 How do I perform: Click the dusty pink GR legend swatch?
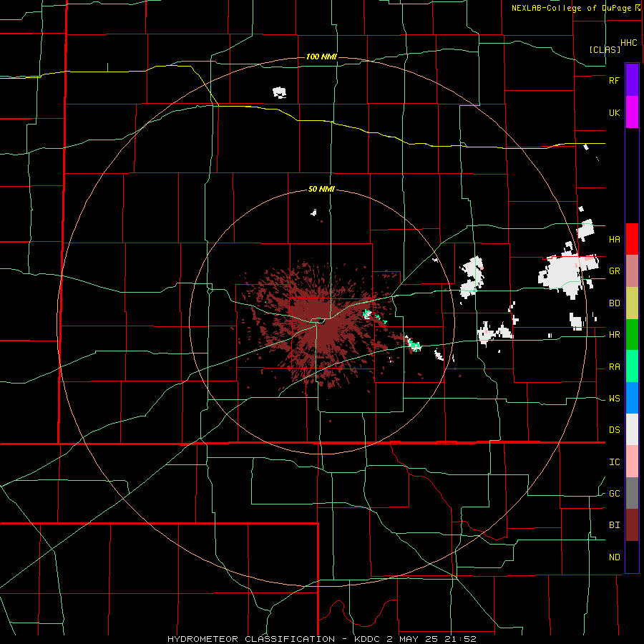[632, 271]
